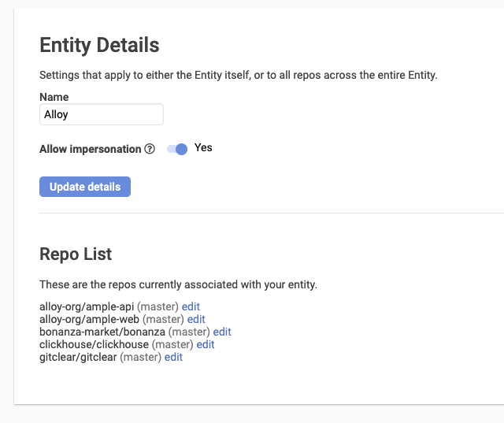Edit the alloy-org/ample-api repo
The height and width of the screenshot is (423, 504).
click(191, 306)
